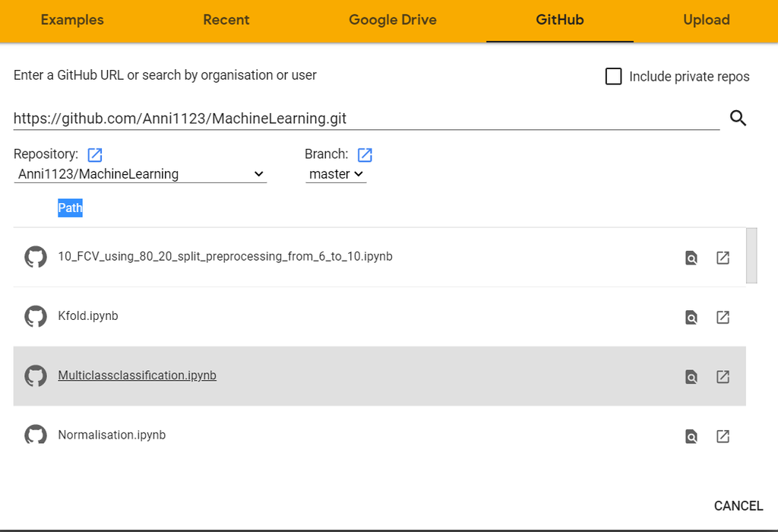Click the GitHub URL input field
Viewport: 778px width, 532px height.
(366, 119)
